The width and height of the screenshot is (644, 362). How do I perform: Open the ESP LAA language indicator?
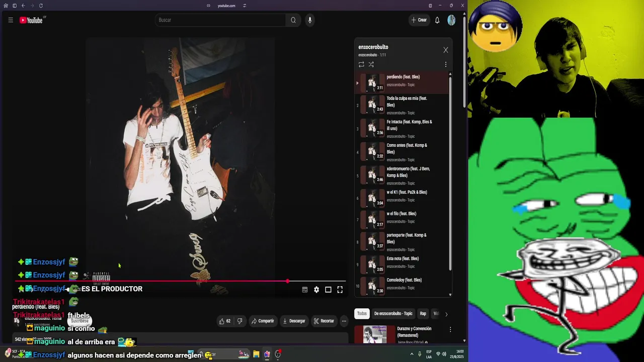(x=429, y=354)
